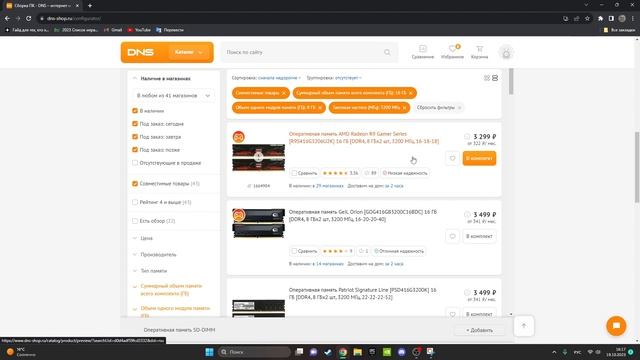Screen dimensions: 640x360
Task: Open AMD Radeon R9 Gamer Series product link
Action: tap(364, 138)
